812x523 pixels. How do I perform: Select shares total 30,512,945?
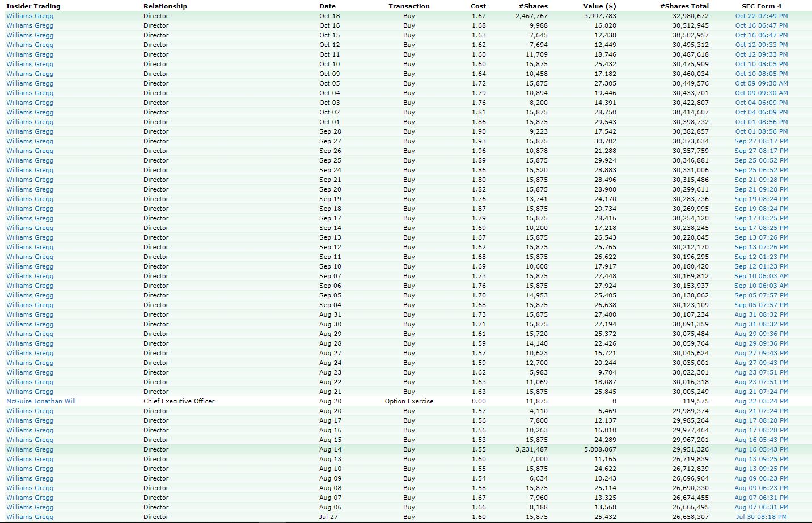coord(691,25)
